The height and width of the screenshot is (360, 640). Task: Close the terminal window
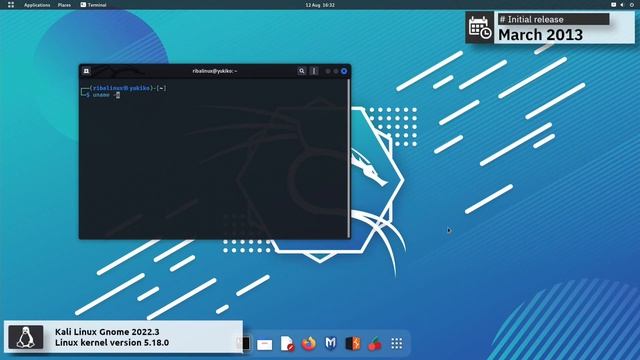tap(344, 71)
